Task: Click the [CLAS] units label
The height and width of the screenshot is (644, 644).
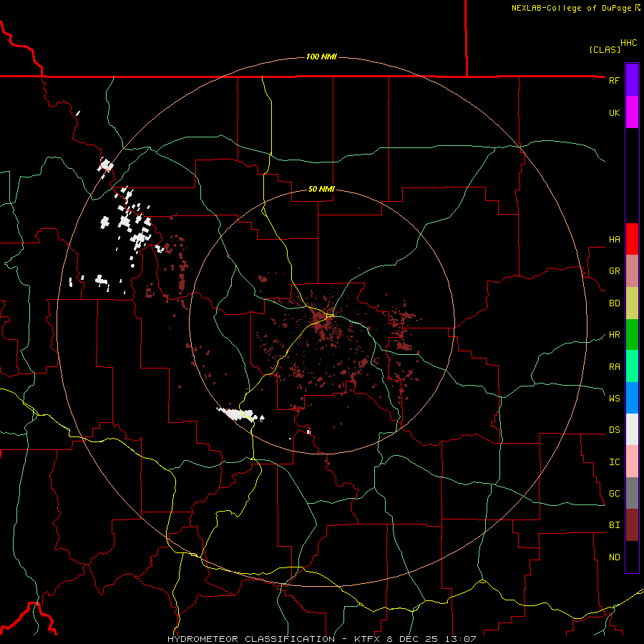Action: (605, 49)
